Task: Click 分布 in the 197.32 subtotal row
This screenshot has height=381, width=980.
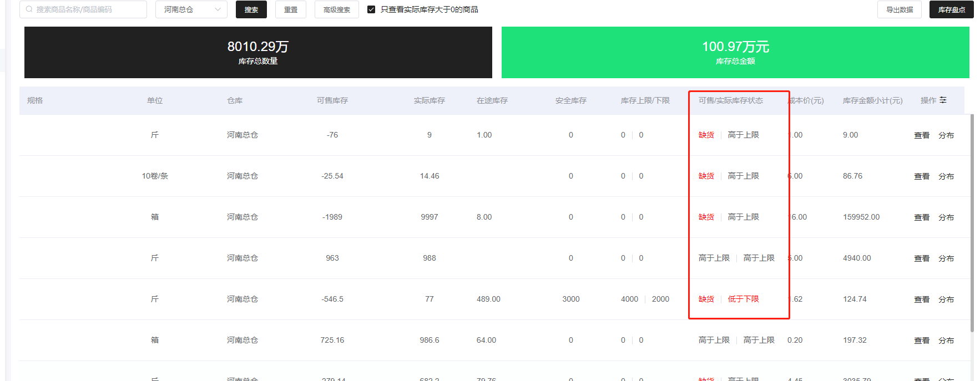Action: click(946, 341)
